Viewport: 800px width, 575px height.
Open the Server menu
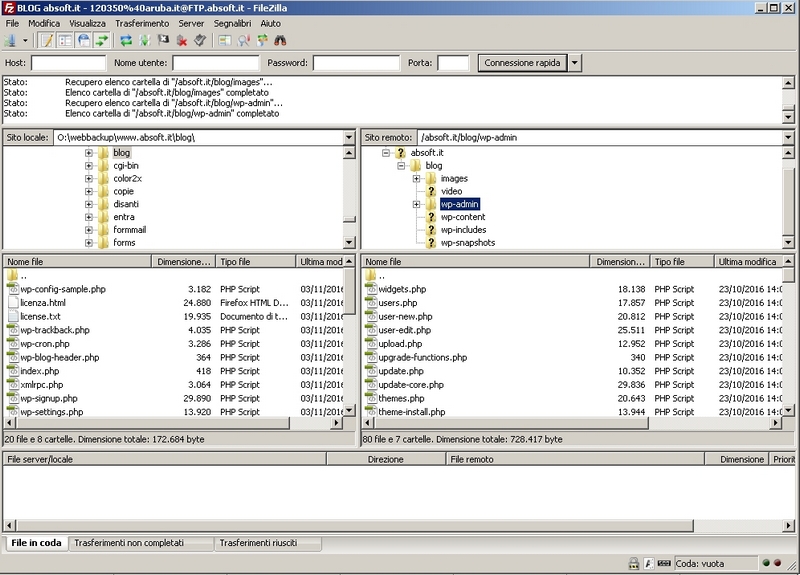(x=191, y=23)
